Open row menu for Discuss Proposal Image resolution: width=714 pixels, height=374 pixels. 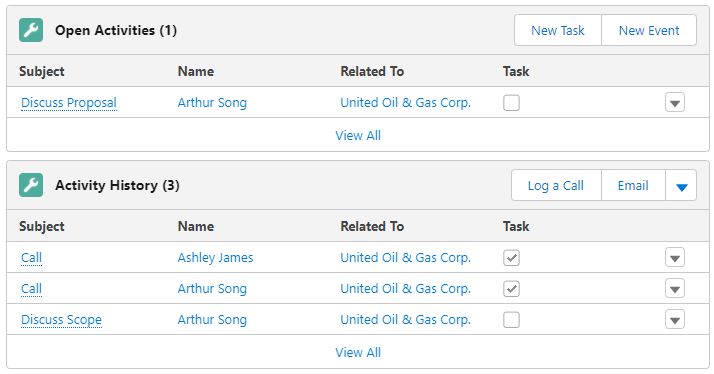[x=674, y=102]
